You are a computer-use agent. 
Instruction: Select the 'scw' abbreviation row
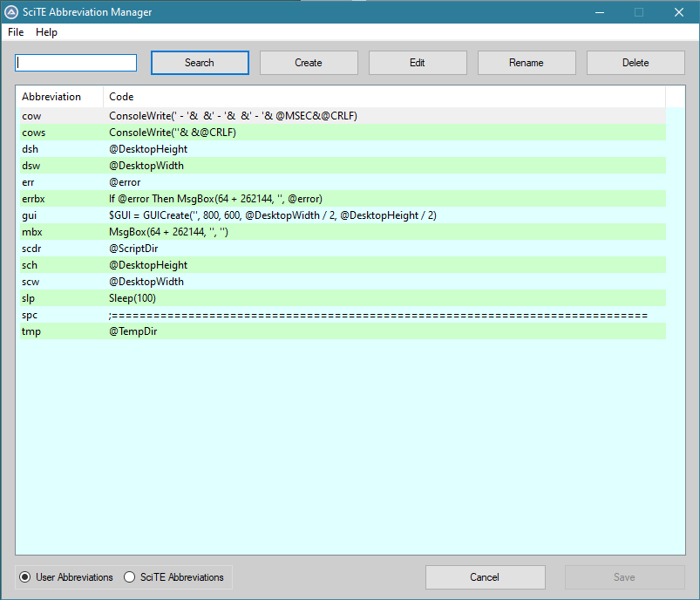point(343,282)
